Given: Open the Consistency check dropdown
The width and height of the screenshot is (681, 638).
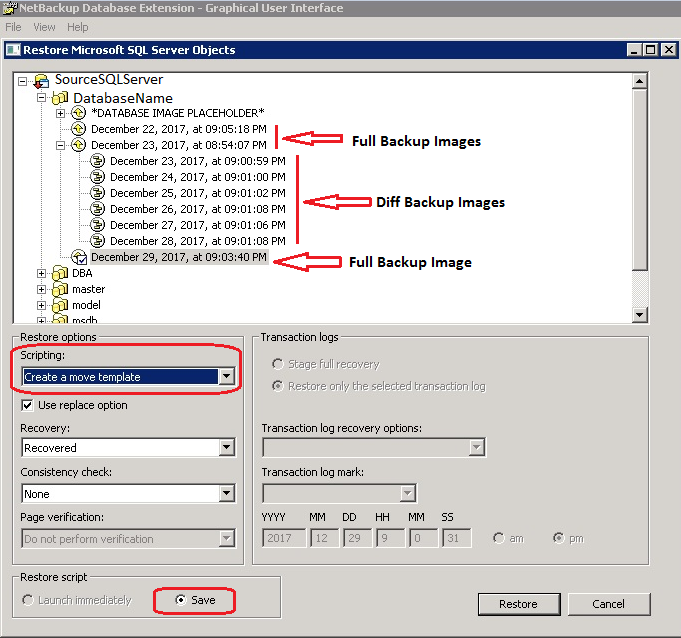Looking at the screenshot, I should coord(226,493).
